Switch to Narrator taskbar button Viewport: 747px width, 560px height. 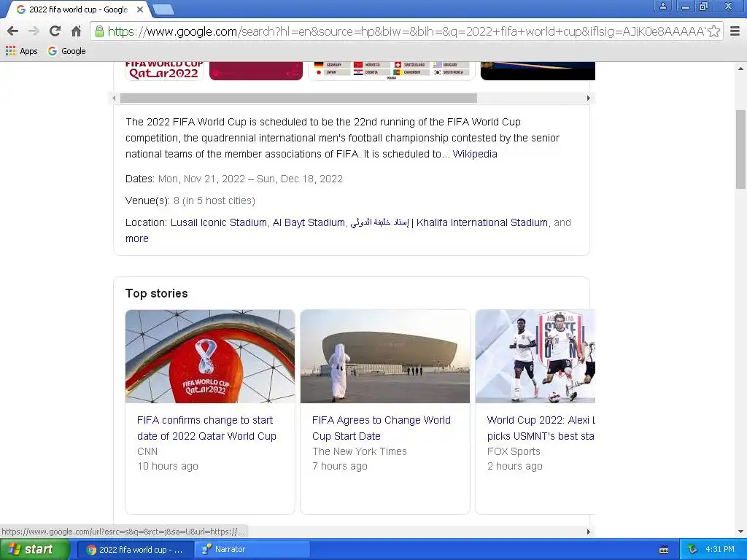[252, 550]
